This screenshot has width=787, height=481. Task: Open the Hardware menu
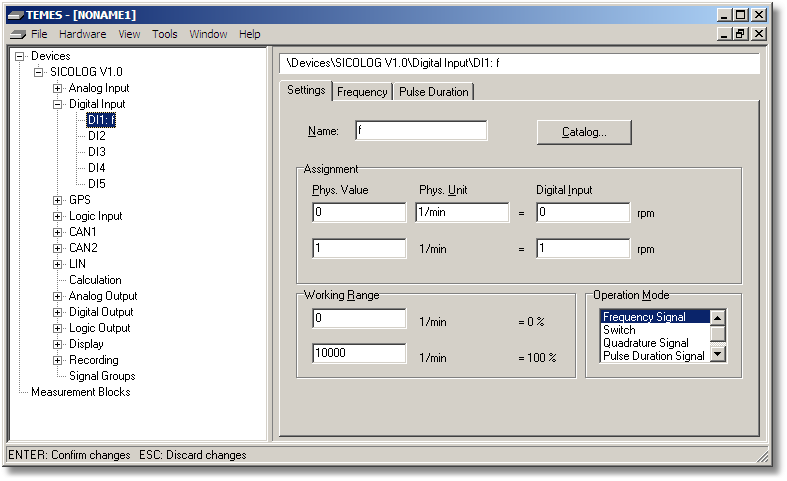[x=82, y=34]
